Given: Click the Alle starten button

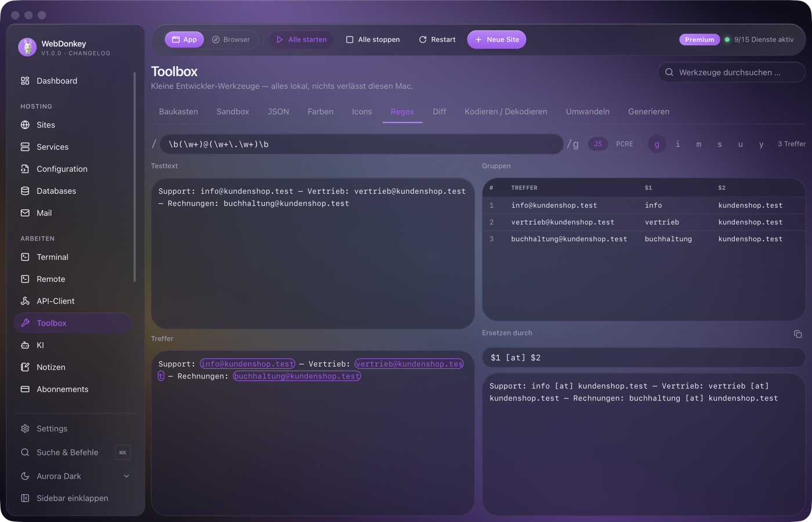Looking at the screenshot, I should 302,39.
